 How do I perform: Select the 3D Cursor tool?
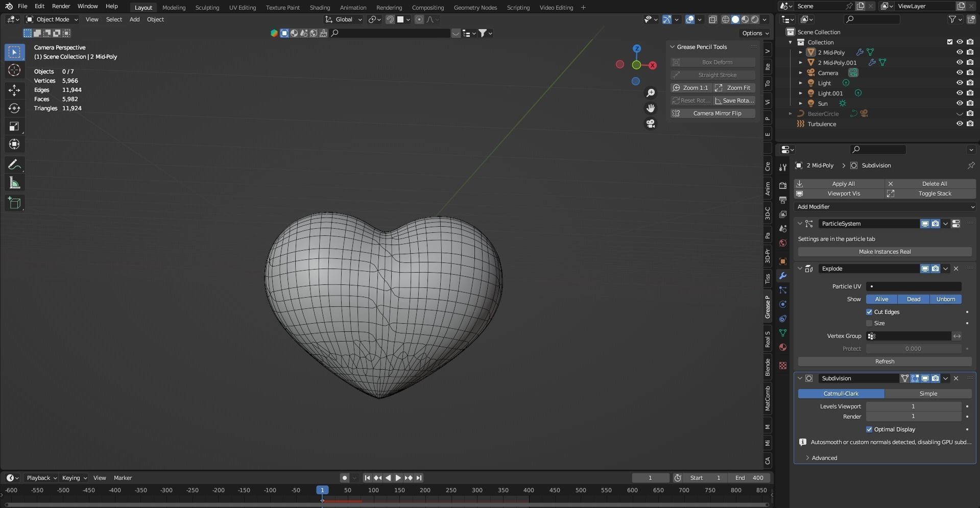point(14,70)
